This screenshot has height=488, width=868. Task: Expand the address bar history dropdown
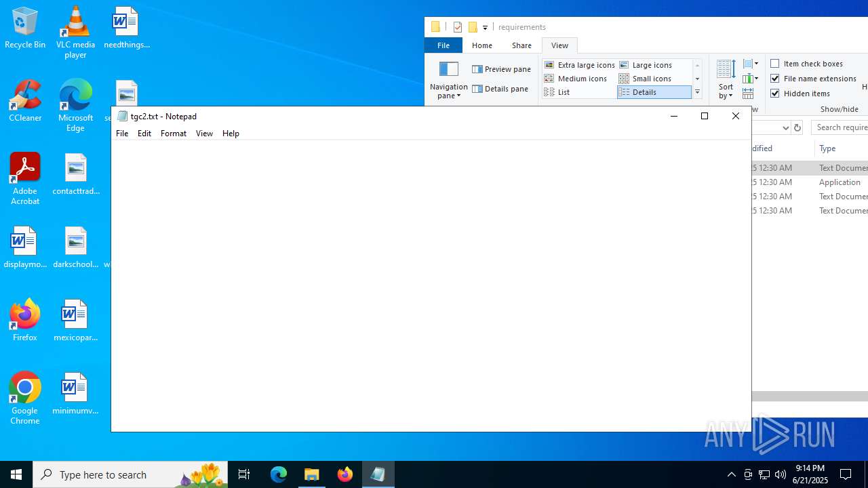pos(785,127)
